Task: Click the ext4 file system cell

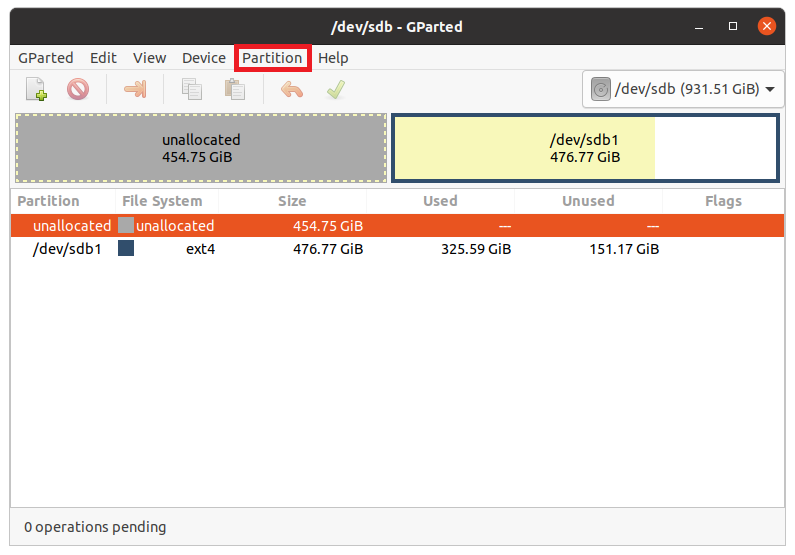Action: [200, 249]
